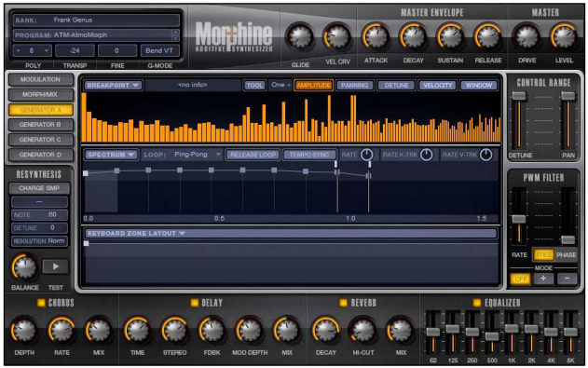588x368 pixels.
Task: Toggle PWM Filter Free mode
Action: (x=543, y=255)
